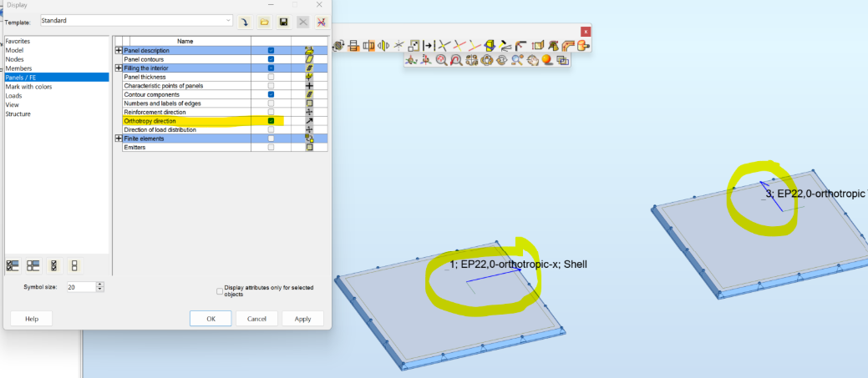The image size is (868, 378).
Task: Toggle the Orthotropy direction checkbox
Action: pos(271,120)
